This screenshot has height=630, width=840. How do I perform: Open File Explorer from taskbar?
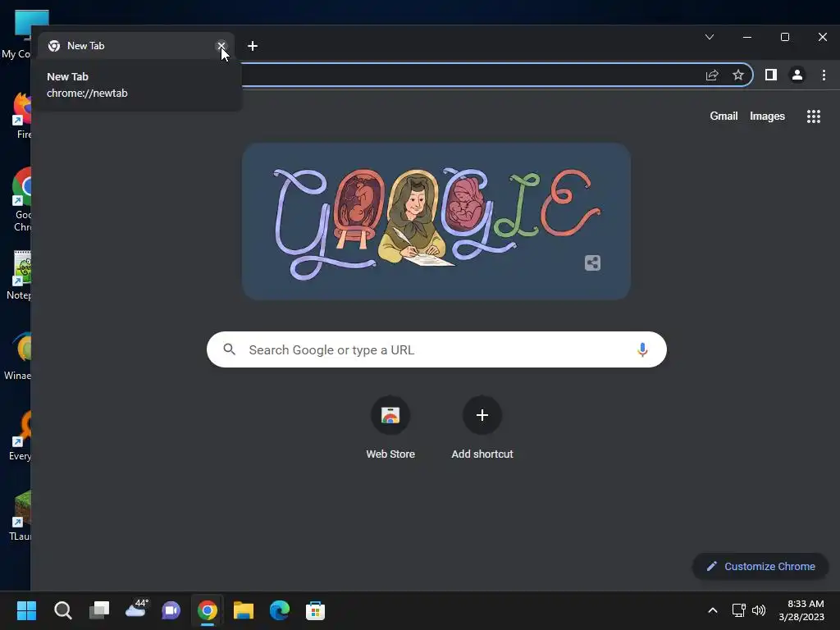coord(243,610)
